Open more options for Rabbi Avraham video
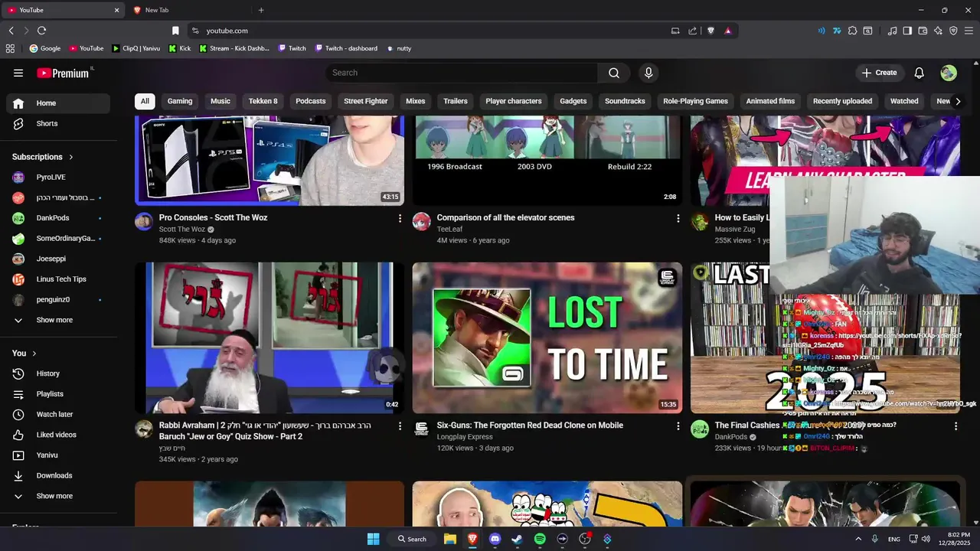This screenshot has width=980, height=551. click(400, 425)
